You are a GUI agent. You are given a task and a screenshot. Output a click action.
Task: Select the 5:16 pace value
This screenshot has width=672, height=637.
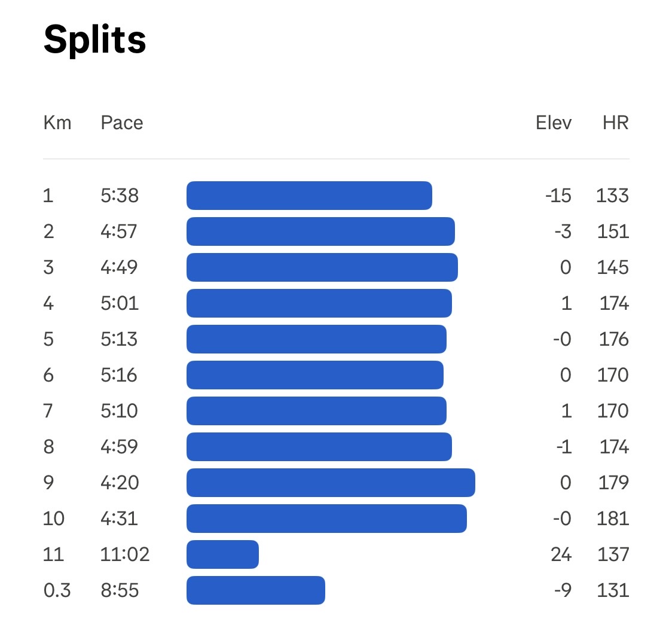(120, 375)
